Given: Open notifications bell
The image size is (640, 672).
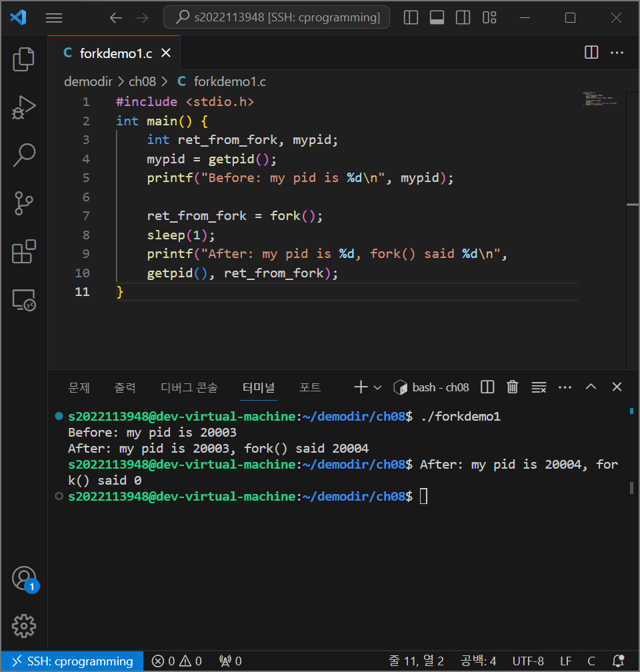Looking at the screenshot, I should click(x=618, y=661).
